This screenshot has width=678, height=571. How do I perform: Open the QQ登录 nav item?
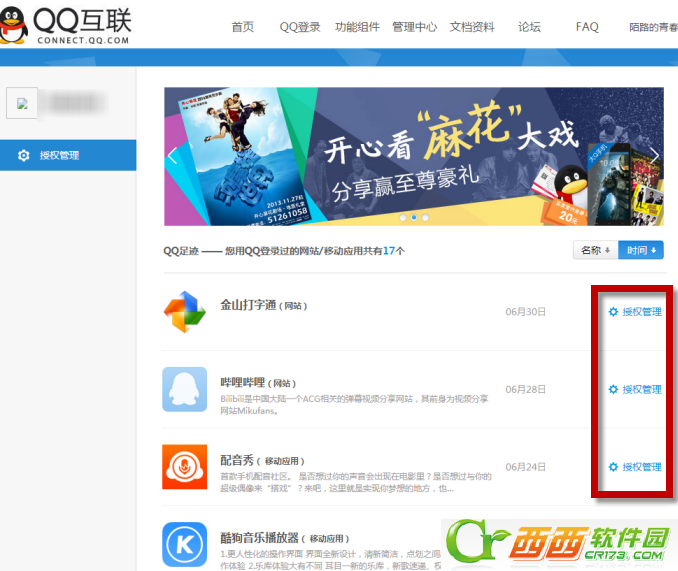[x=300, y=27]
